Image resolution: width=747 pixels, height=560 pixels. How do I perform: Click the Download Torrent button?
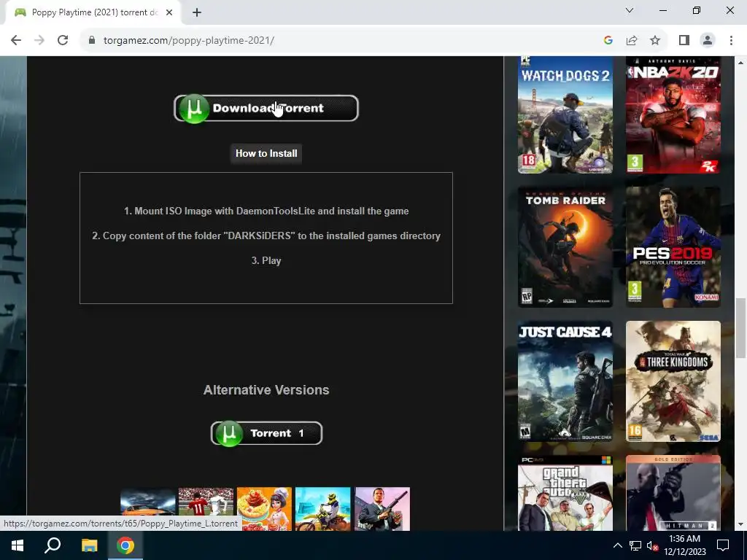tap(266, 108)
